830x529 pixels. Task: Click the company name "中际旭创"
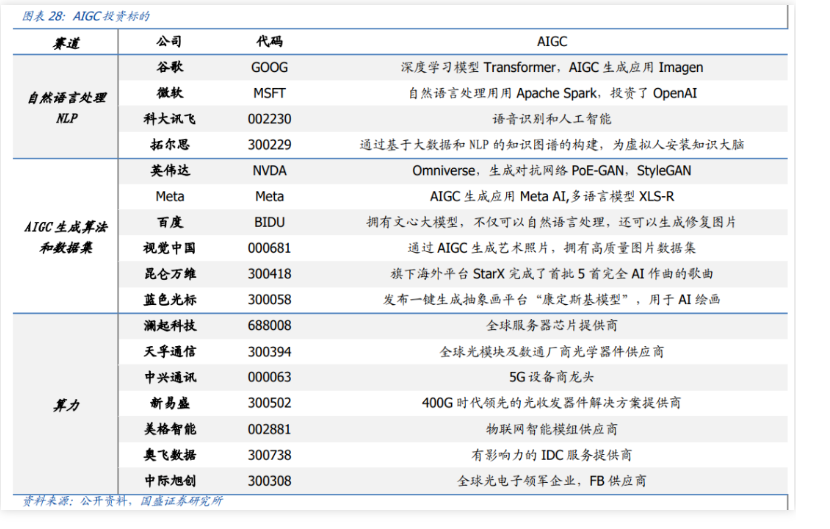point(169,481)
